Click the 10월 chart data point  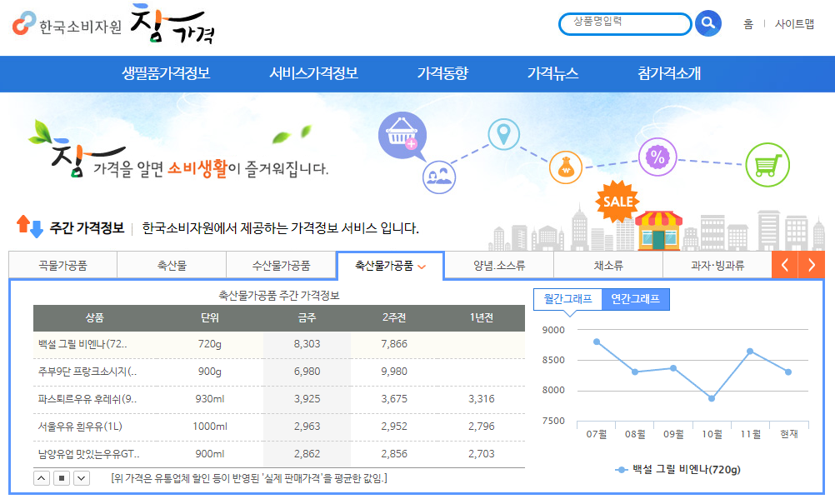[x=712, y=398]
